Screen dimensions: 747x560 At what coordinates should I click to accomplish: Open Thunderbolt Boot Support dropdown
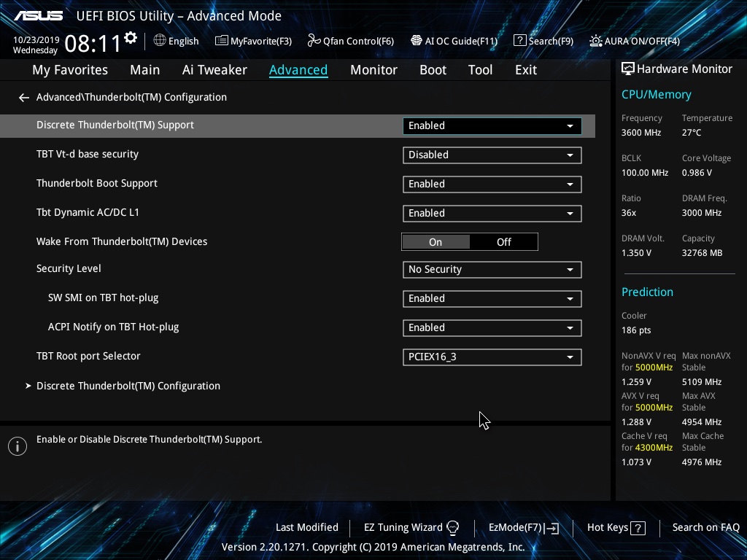(492, 184)
